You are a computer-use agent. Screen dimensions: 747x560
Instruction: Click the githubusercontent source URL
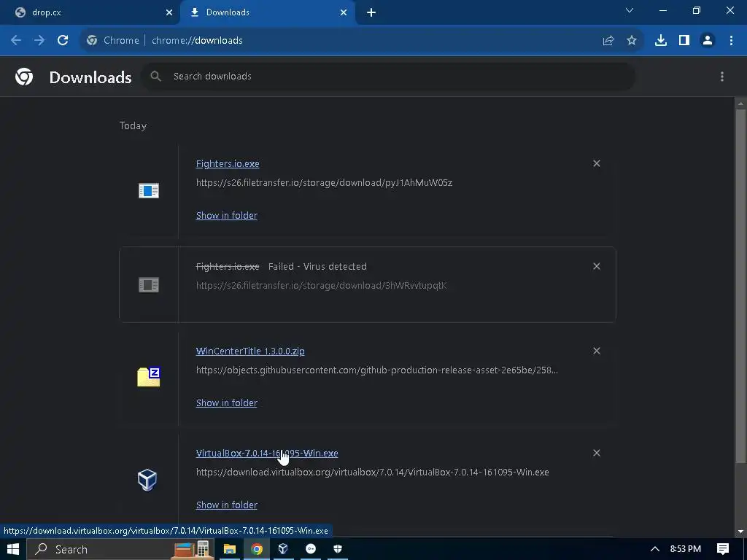click(x=377, y=370)
